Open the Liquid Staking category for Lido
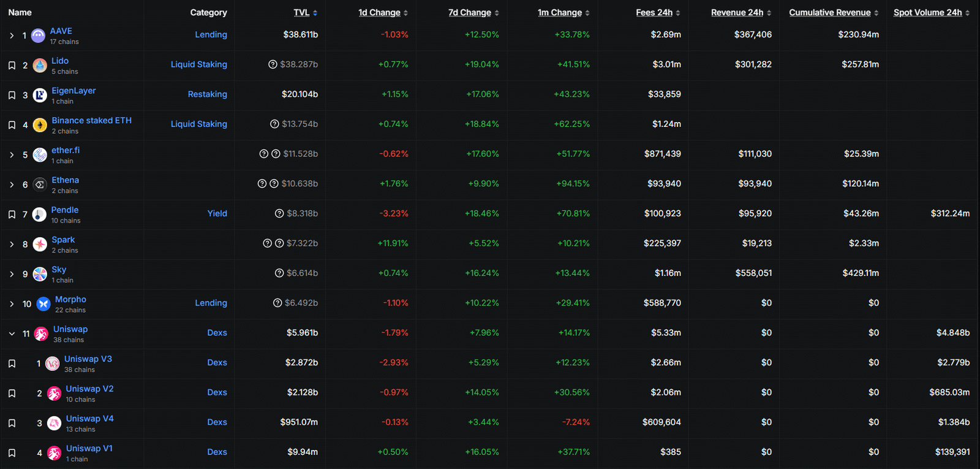Screen dimensions: 980x469 (x=198, y=64)
